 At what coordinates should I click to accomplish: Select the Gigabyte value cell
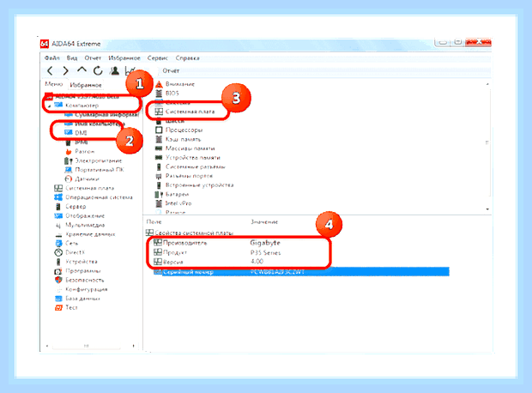click(x=265, y=243)
